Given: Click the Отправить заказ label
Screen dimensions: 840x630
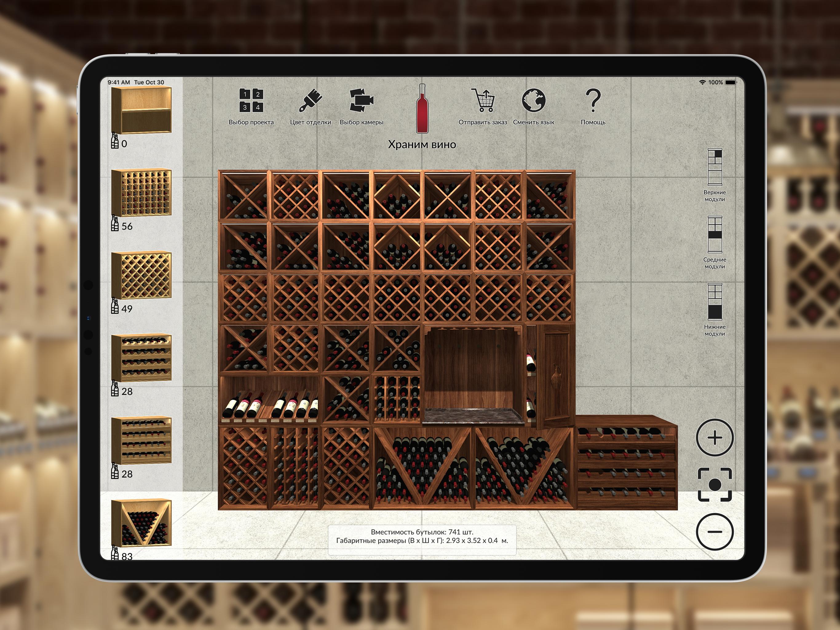Looking at the screenshot, I should pos(483,122).
